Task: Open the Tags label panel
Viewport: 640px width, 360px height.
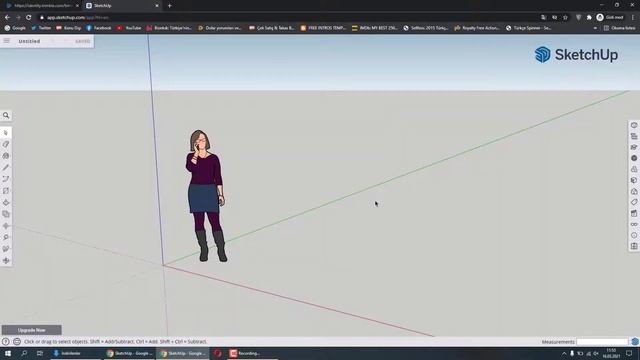Action: coord(634,202)
